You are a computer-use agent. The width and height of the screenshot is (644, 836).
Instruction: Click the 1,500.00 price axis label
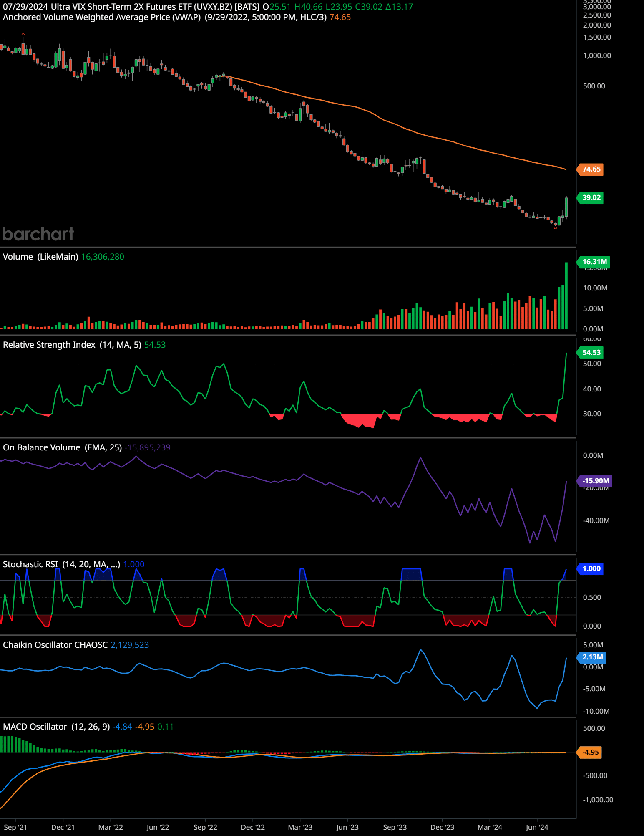[597, 38]
